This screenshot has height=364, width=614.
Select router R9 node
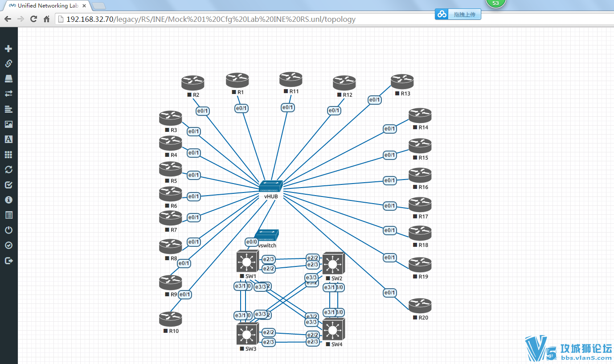tap(170, 282)
